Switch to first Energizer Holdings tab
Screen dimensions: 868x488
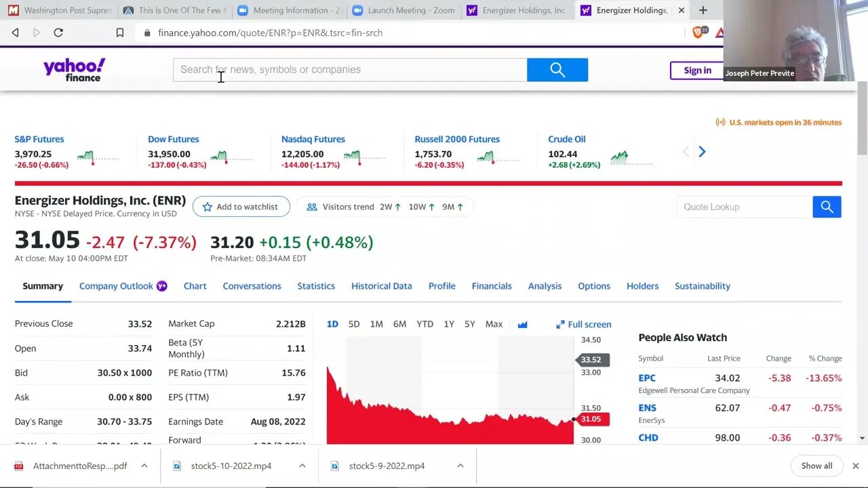(518, 10)
